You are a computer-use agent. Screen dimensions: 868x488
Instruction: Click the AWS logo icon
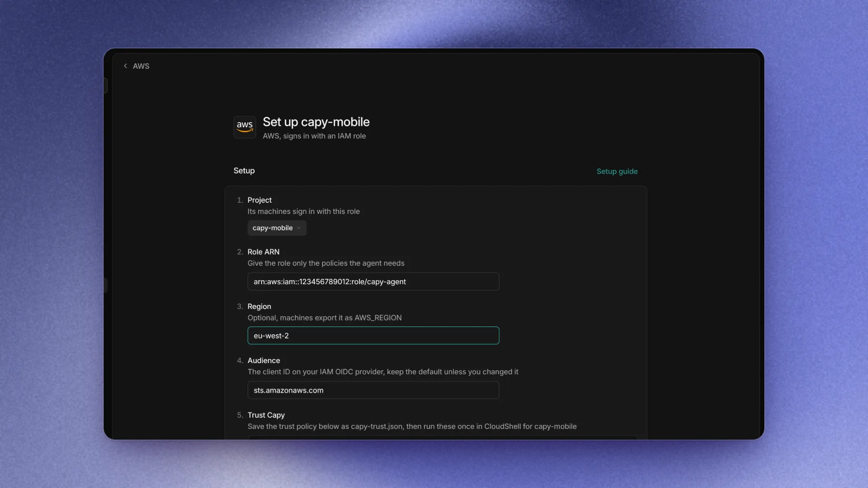[245, 127]
